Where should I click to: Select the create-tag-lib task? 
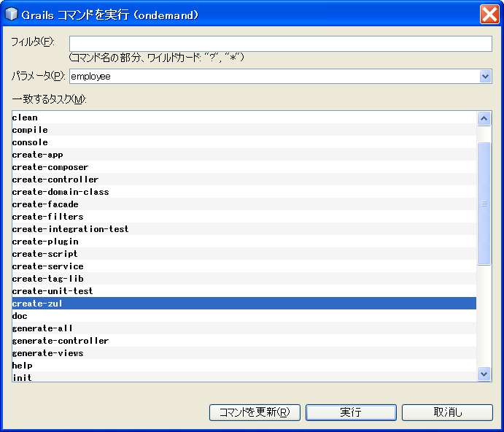(x=244, y=278)
